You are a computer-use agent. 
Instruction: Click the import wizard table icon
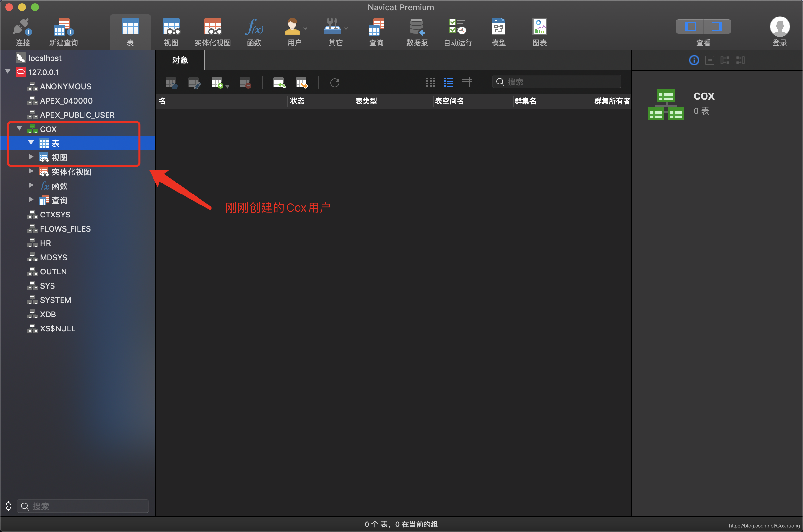[x=279, y=83]
